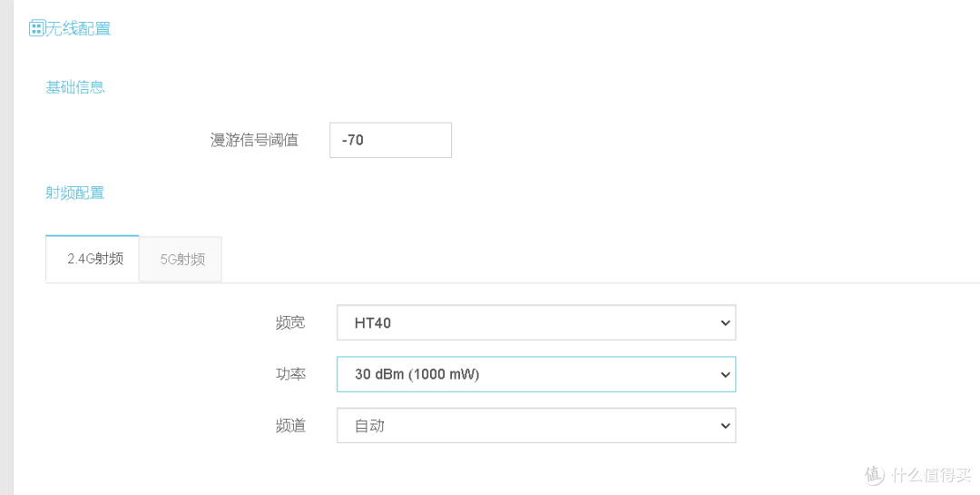Click the 无线配置 section title
Image resolution: width=980 pixels, height=495 pixels.
(78, 28)
